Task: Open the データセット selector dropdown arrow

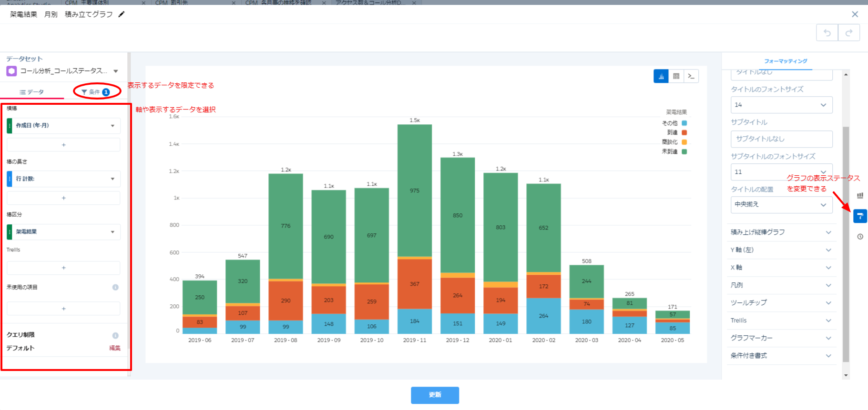Action: click(x=116, y=71)
